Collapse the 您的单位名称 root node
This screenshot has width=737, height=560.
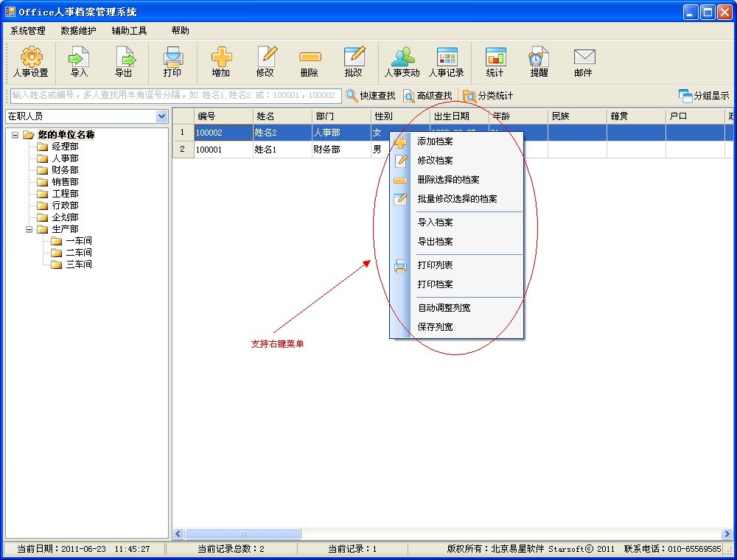click(x=15, y=135)
